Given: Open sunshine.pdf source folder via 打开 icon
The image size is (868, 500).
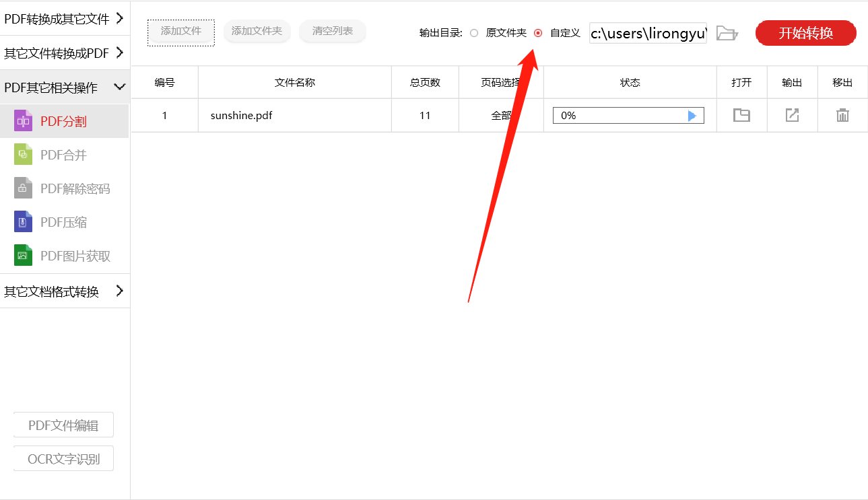Looking at the screenshot, I should click(741, 115).
